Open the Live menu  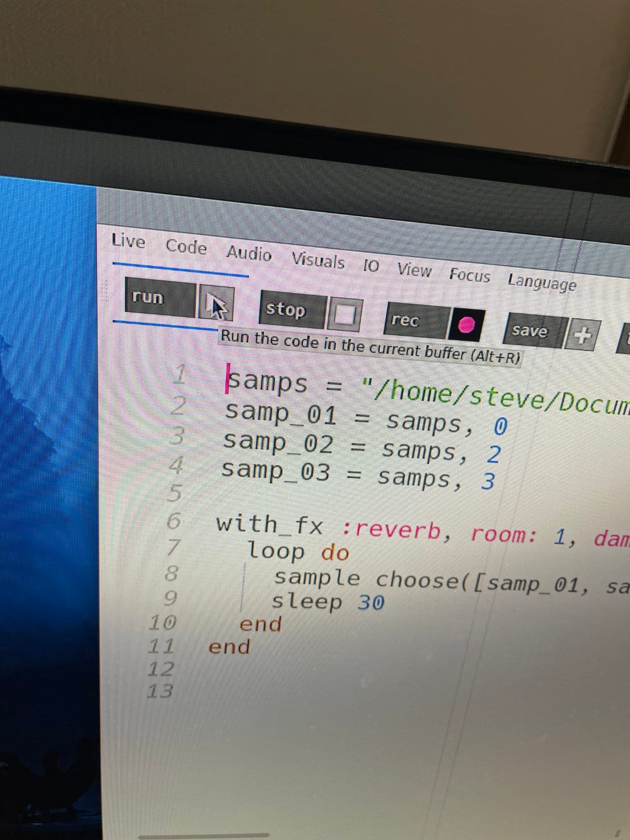click(x=129, y=241)
